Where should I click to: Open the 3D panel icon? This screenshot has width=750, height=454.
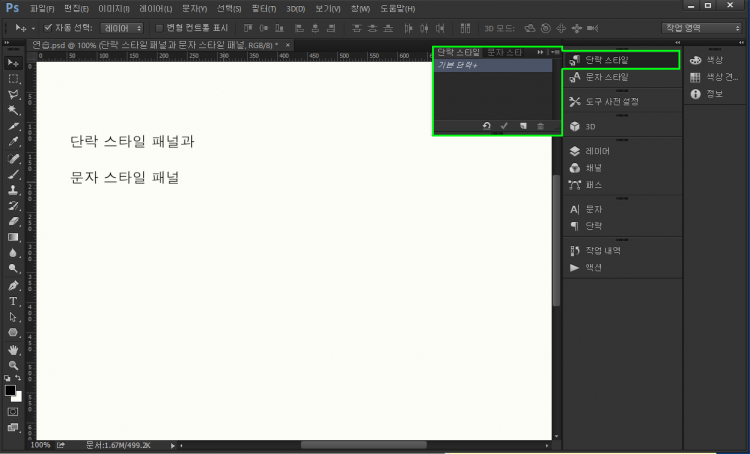pos(590,127)
